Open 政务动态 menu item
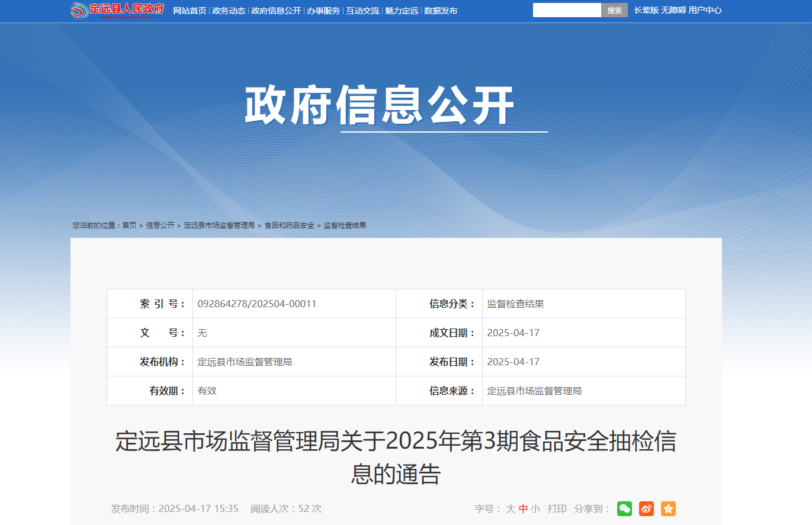 (x=229, y=11)
